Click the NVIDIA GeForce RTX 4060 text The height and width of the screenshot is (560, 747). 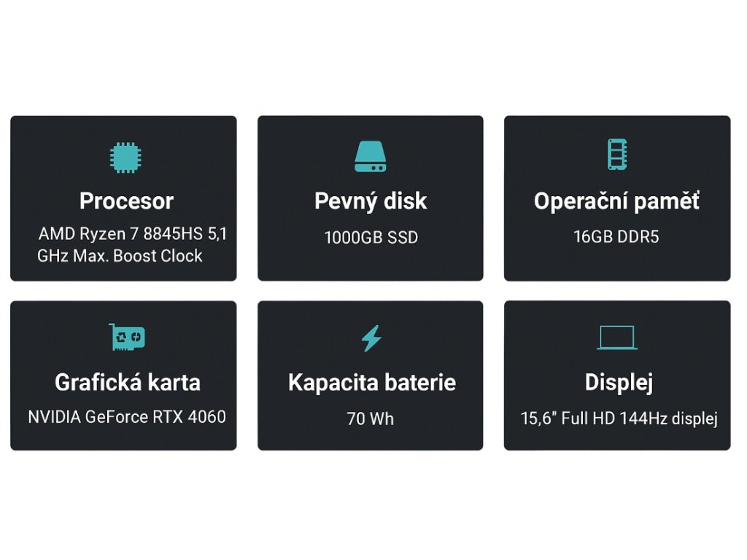(127, 417)
